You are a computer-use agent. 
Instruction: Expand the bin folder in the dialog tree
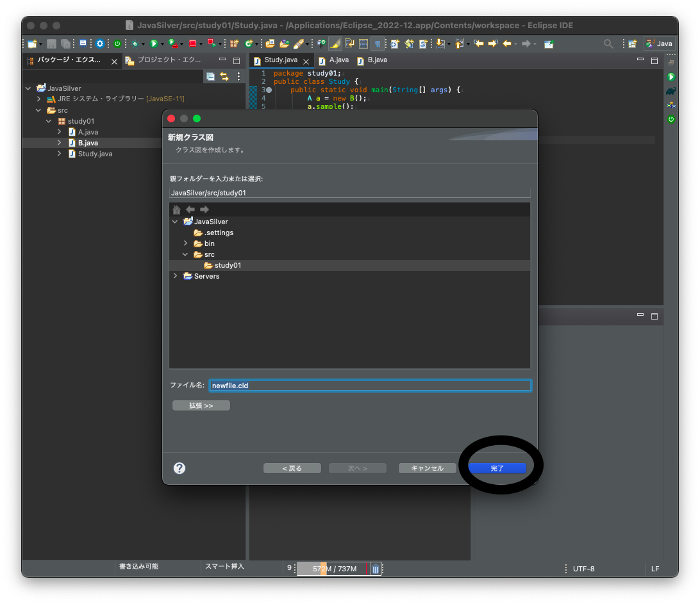[x=186, y=243]
